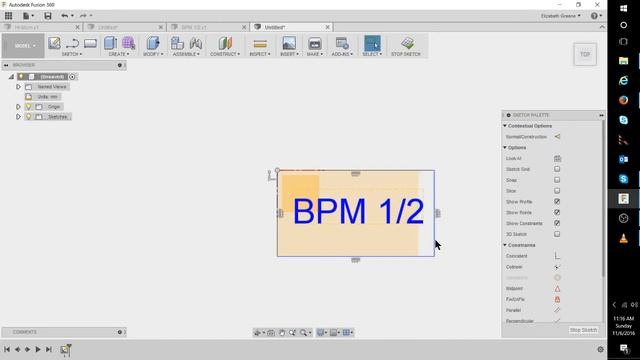Apply the Parallel constraint icon
Viewport: 640px width, 360px height.
click(557, 310)
